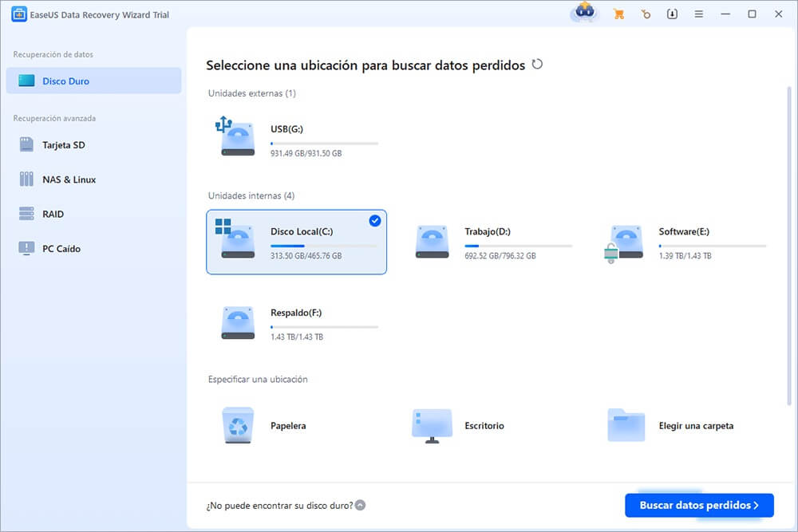The width and height of the screenshot is (798, 532).
Task: Open the shopping cart purchase icon
Action: (619, 14)
